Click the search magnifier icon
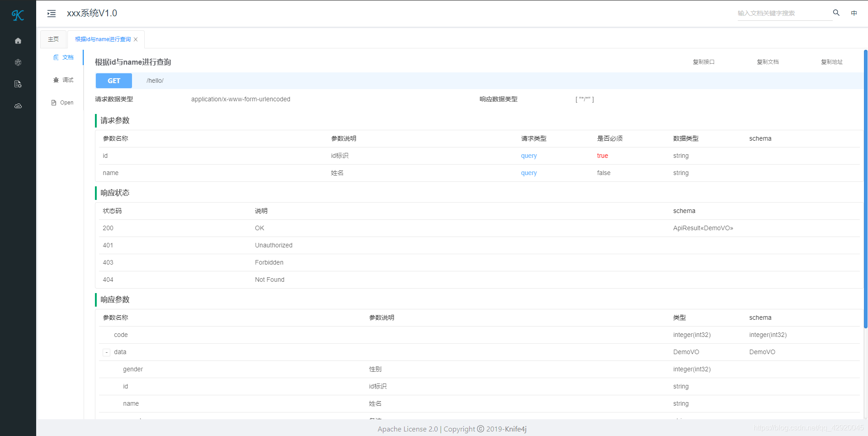The image size is (868, 436). coord(836,13)
